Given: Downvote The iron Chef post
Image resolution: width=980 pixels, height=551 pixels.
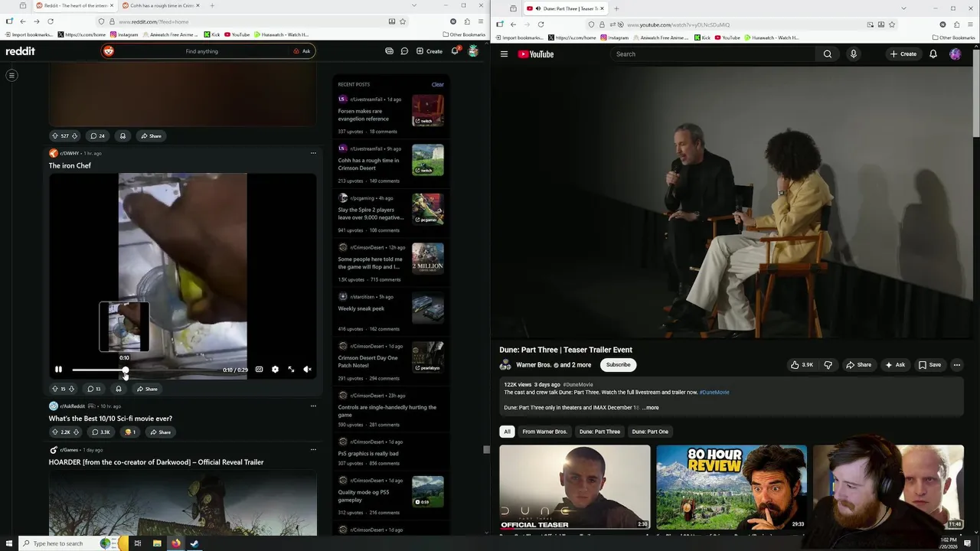Looking at the screenshot, I should point(71,389).
